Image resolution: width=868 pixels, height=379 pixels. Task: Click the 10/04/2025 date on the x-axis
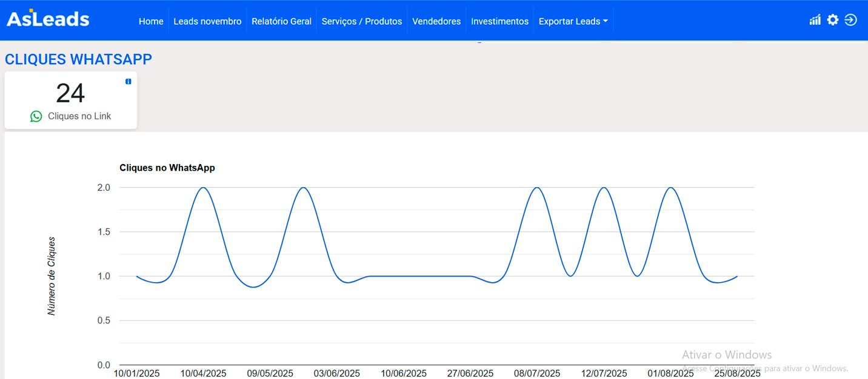(203, 374)
